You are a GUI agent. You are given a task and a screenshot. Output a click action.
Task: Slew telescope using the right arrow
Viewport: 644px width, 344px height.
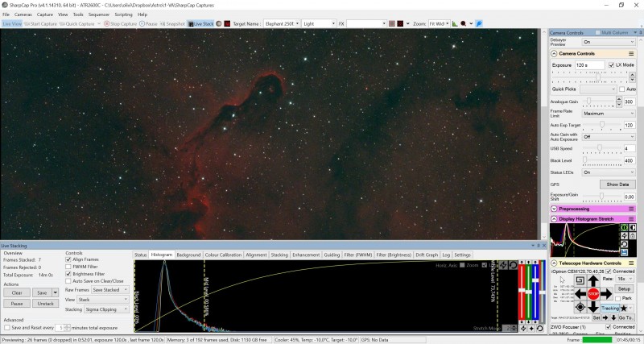[x=606, y=294]
